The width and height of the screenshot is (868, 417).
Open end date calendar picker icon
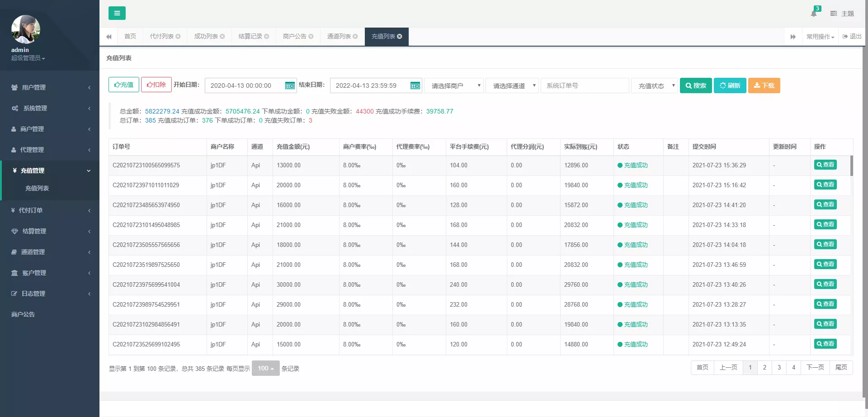(x=415, y=85)
